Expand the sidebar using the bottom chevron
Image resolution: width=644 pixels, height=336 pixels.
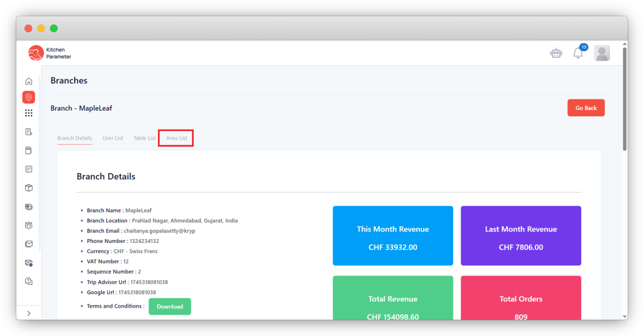pos(28,313)
